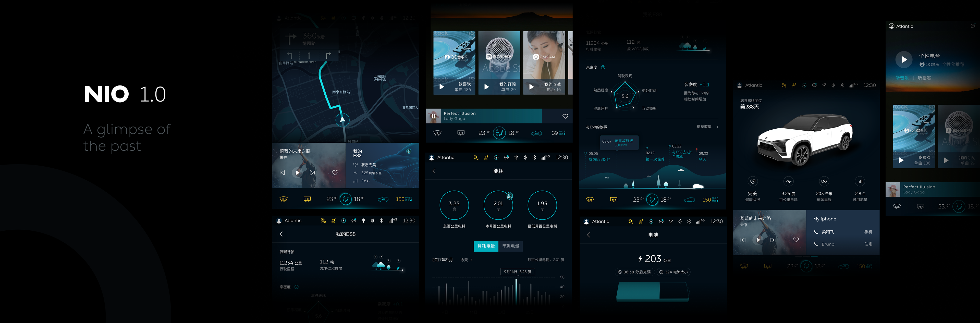Tap 150 PM2.5 air quality on ES8 story screen
980x323 pixels.
point(710,200)
